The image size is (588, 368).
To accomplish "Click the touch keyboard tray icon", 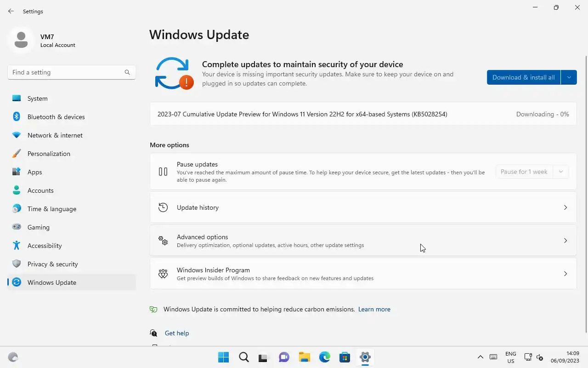I will [x=493, y=357].
